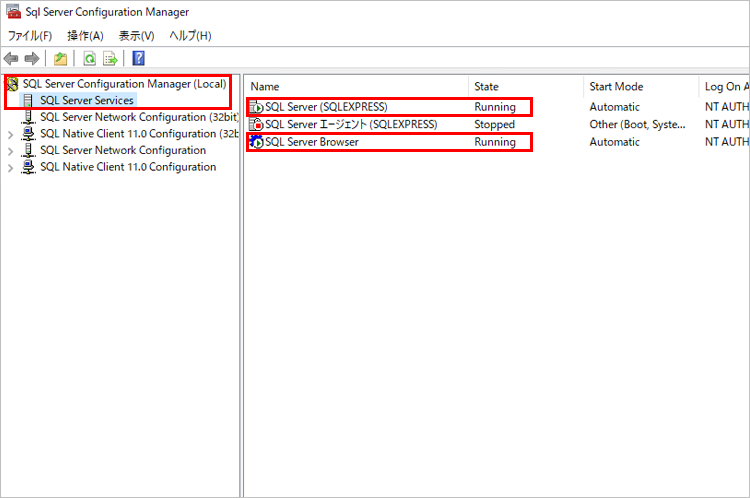Click Automatic start mode of SQL Server Browser
This screenshot has width=750, height=498.
(x=615, y=142)
